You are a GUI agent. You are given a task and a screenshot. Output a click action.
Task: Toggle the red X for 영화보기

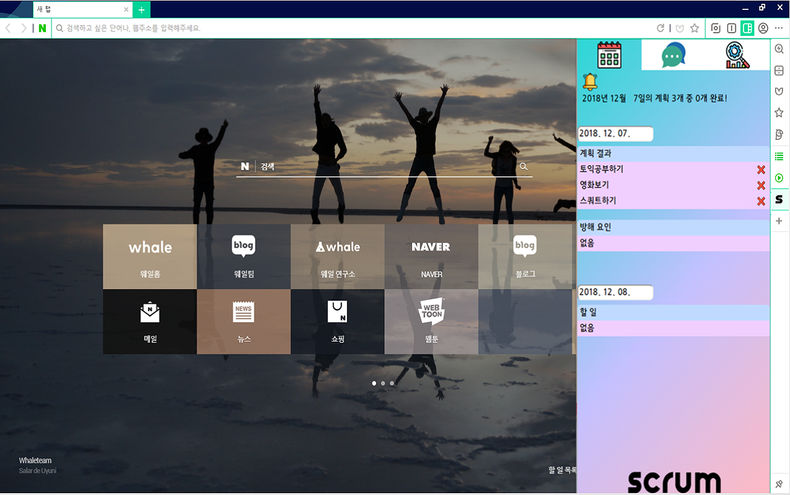(761, 185)
